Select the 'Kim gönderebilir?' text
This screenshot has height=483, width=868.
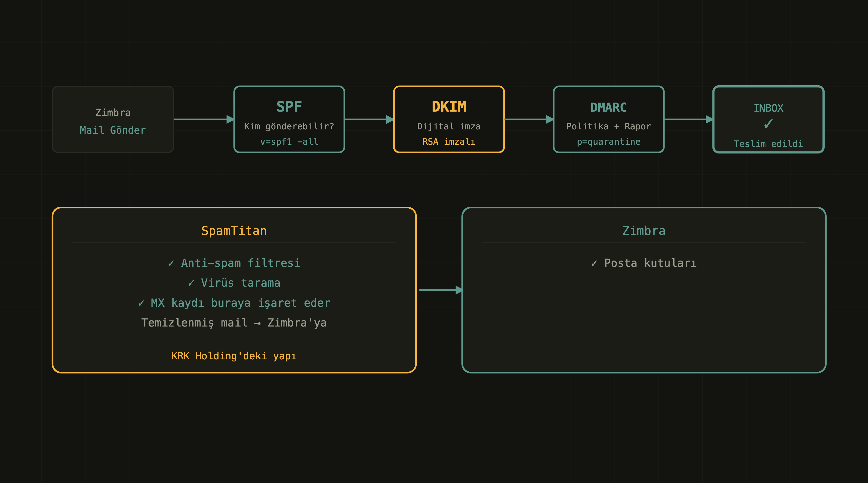[x=289, y=126]
